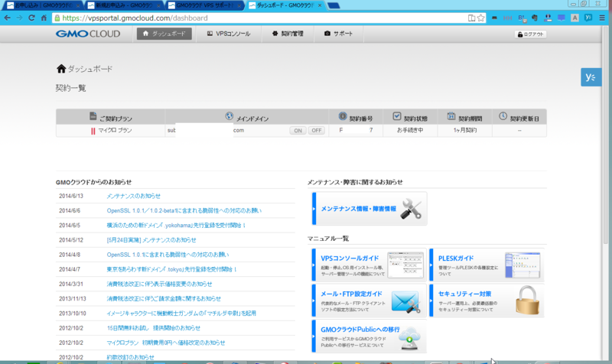Click the browser back arrow

[x=8, y=18]
